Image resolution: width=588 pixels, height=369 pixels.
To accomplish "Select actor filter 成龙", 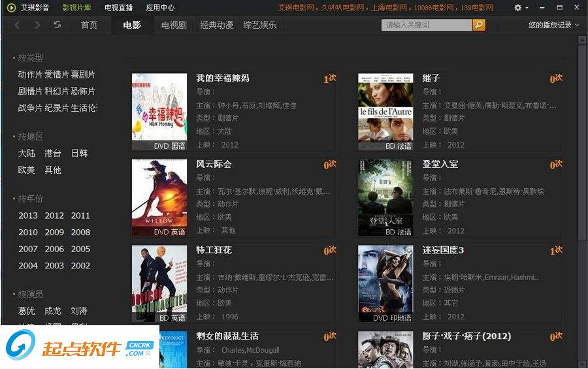I will 53,311.
